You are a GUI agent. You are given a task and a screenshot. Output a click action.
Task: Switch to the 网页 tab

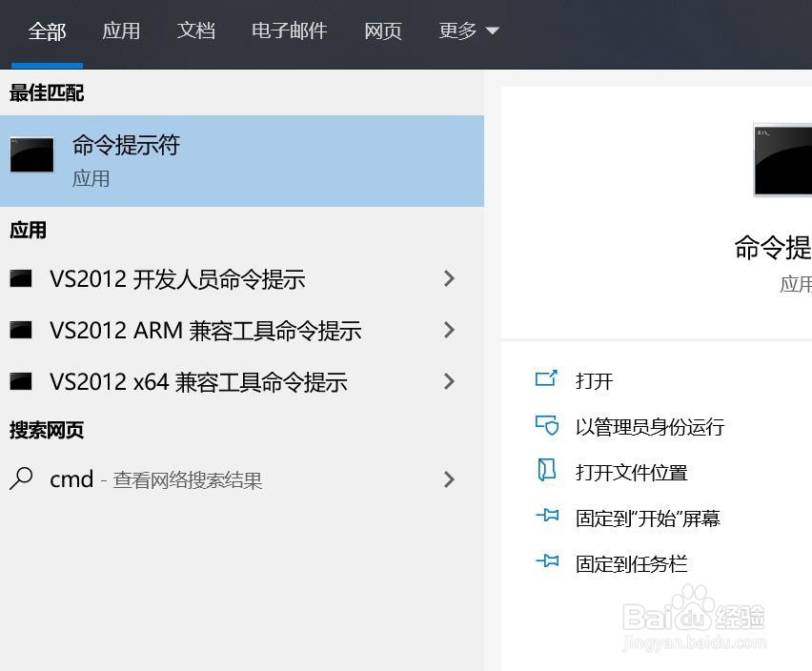tap(383, 31)
